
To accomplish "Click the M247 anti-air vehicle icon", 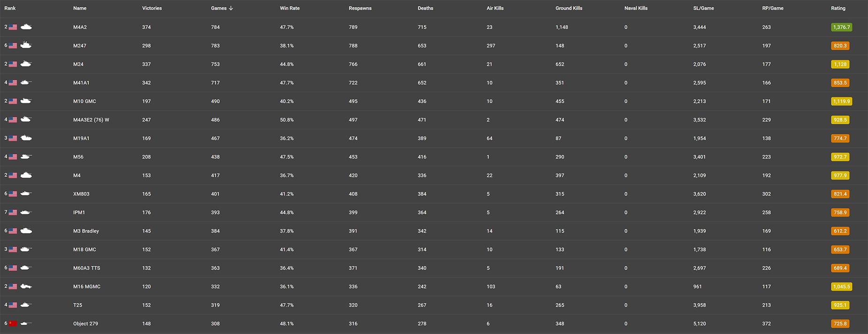I will click(x=26, y=45).
